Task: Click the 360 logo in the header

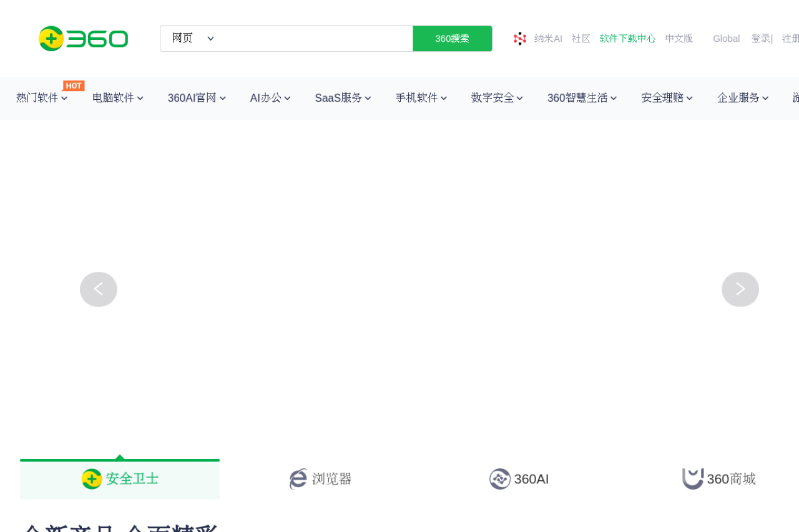Action: pyautogui.click(x=83, y=39)
